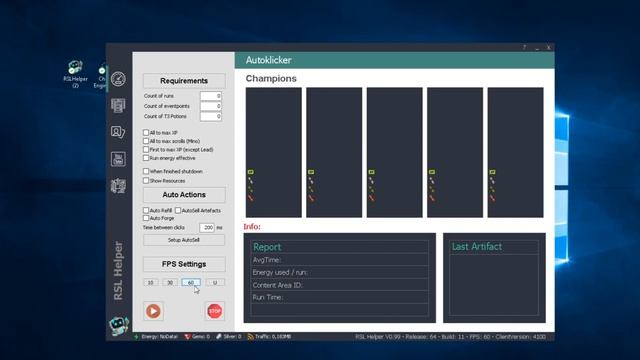Click the Traffic: 0,103MB status text
Screen dimensions: 640x360
tap(273, 337)
